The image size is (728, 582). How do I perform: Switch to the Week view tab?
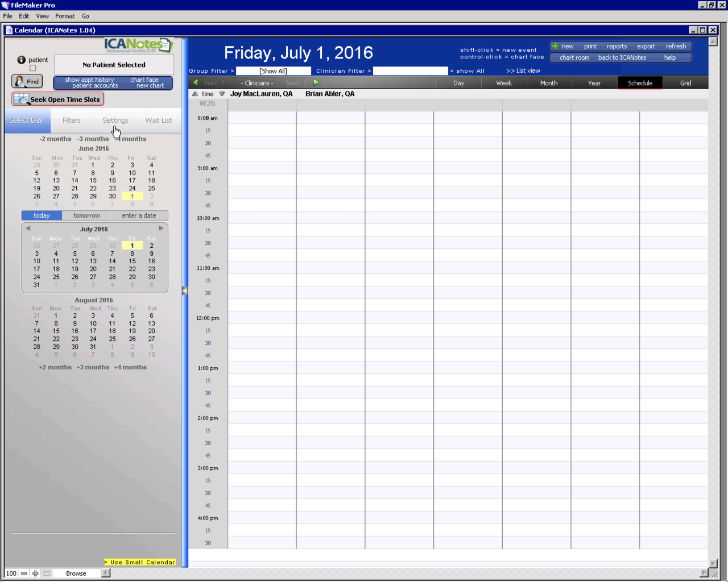(503, 83)
